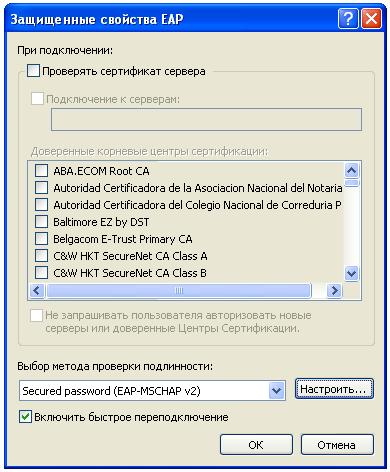390x472 pixels.
Task: Click the list scroll down arrow
Action: pos(352,274)
